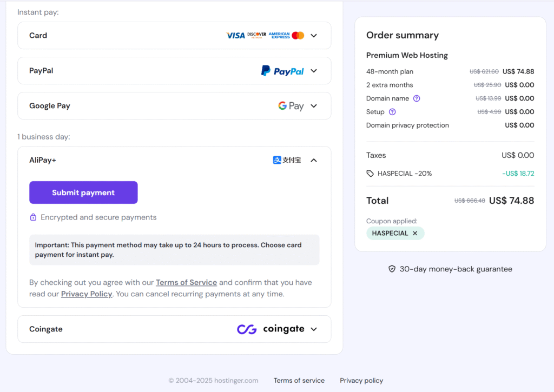This screenshot has height=392, width=554.
Task: Click the Discover card logo
Action: [257, 35]
